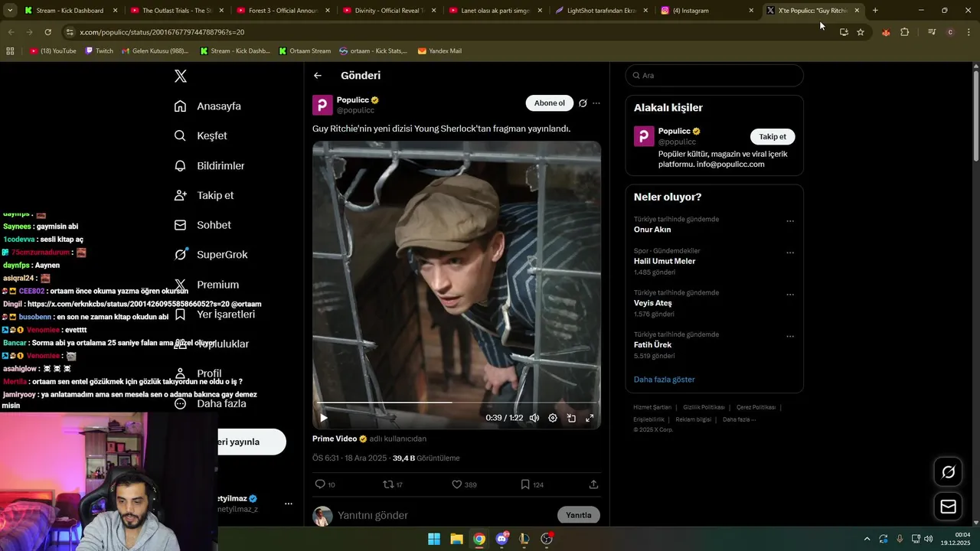Open Chrome from taskbar
Viewport: 980px width, 551px height.
[x=479, y=539]
